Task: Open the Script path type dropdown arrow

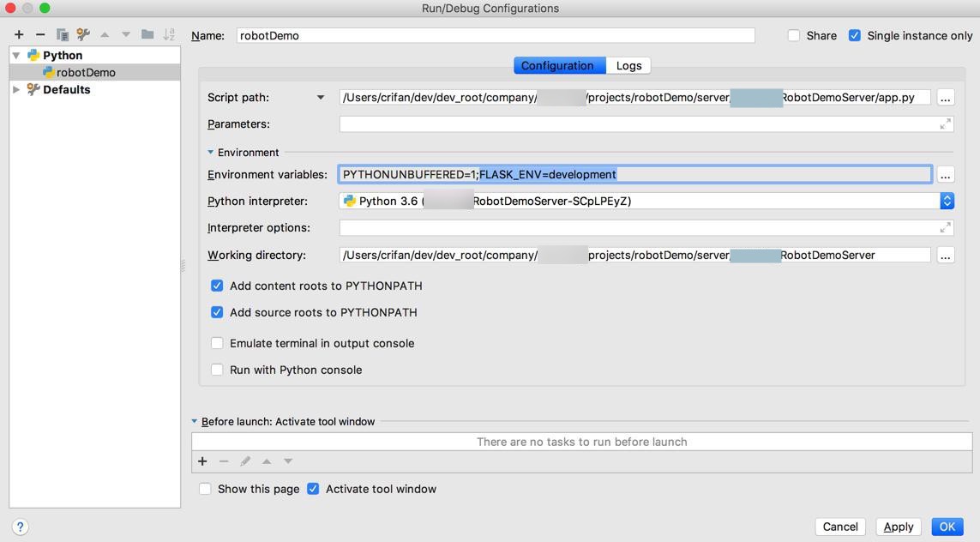Action: (321, 98)
